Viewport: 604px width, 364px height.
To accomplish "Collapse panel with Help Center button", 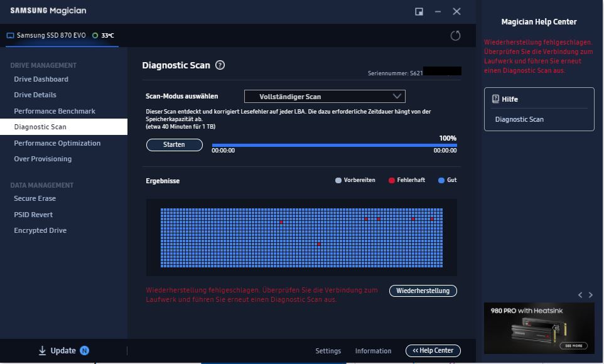I will [x=433, y=351].
